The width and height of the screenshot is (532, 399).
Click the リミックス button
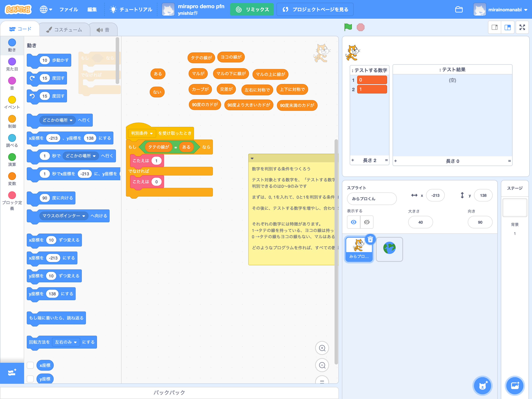coord(252,9)
